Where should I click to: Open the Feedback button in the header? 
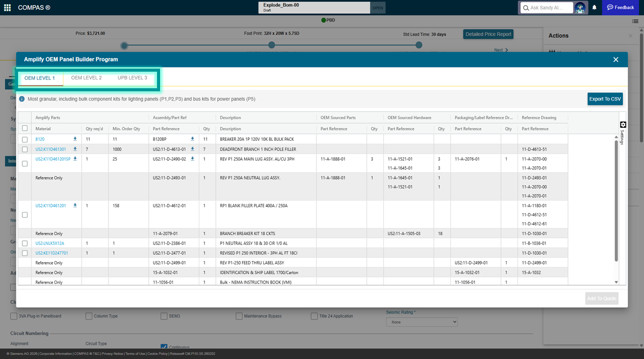point(620,8)
